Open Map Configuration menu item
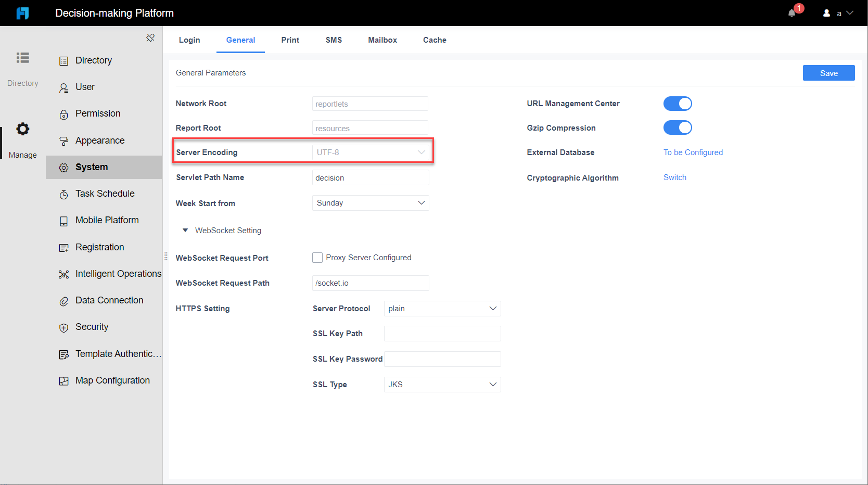The image size is (868, 485). pos(112,380)
